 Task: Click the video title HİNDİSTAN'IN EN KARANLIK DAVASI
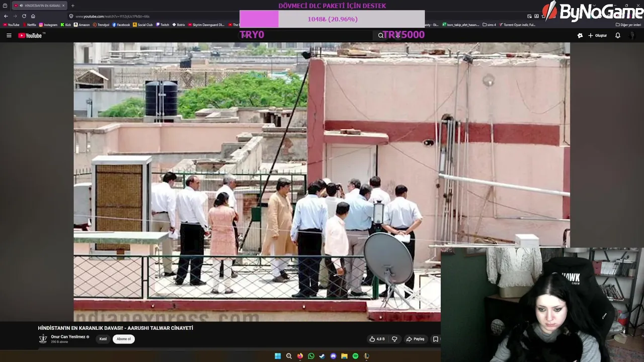[116, 328]
